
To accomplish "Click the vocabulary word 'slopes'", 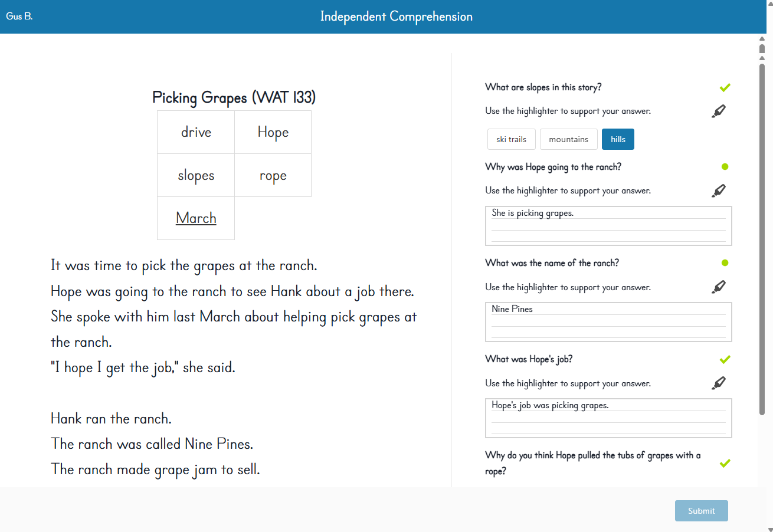I will coord(196,175).
